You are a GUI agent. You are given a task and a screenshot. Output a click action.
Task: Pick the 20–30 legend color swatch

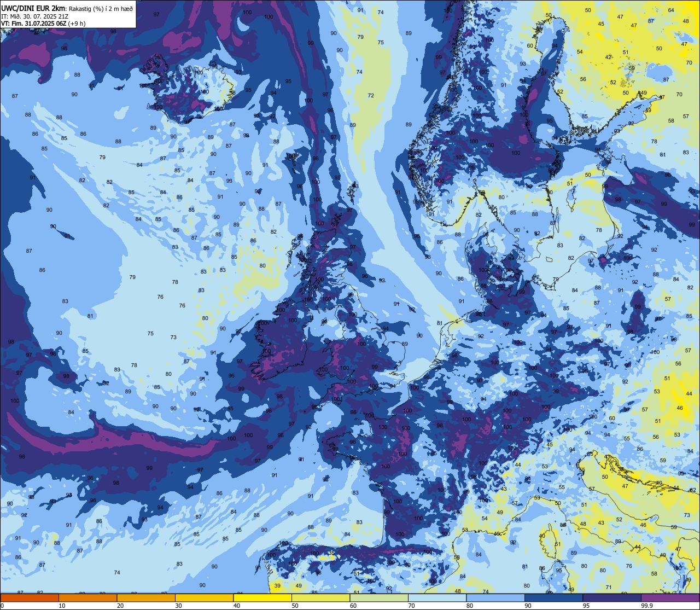146,597
